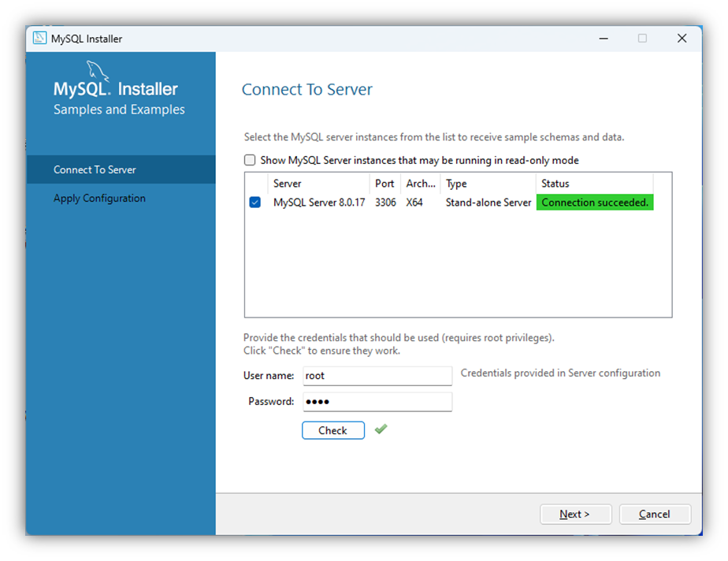Click the Arch... column header
Viewport: 728px width, 561px height.
pyautogui.click(x=421, y=184)
